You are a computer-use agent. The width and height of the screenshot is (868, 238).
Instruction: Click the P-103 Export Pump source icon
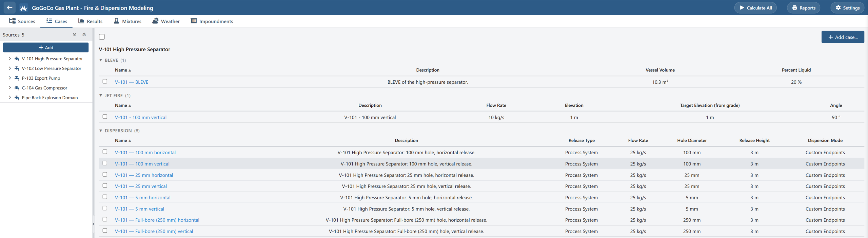17,78
